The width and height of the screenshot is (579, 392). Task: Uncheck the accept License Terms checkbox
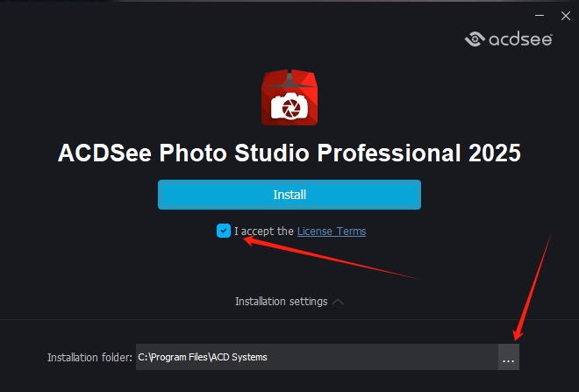tap(224, 231)
